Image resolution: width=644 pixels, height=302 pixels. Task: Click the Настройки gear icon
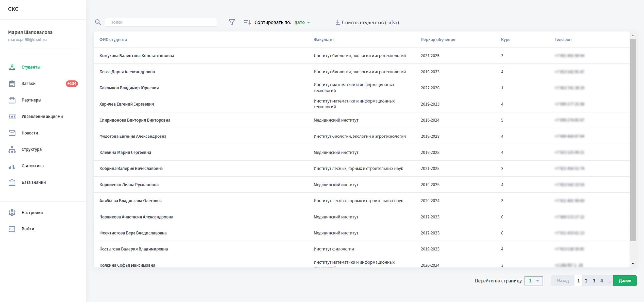pyautogui.click(x=12, y=213)
